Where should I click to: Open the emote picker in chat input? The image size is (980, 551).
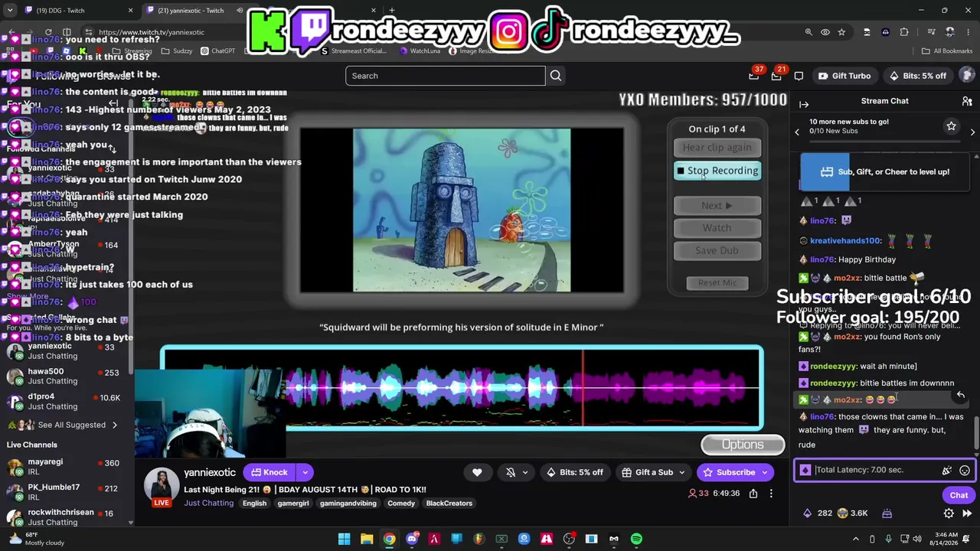point(965,471)
